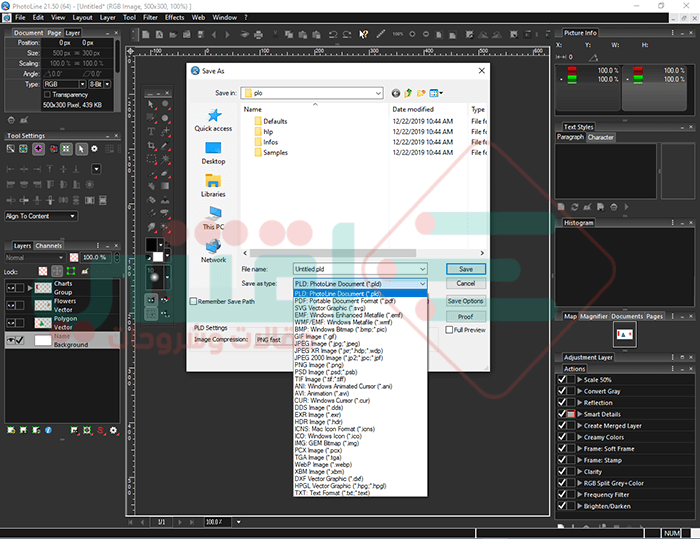Click the File name input field
This screenshot has height=539, width=700.
click(x=356, y=269)
